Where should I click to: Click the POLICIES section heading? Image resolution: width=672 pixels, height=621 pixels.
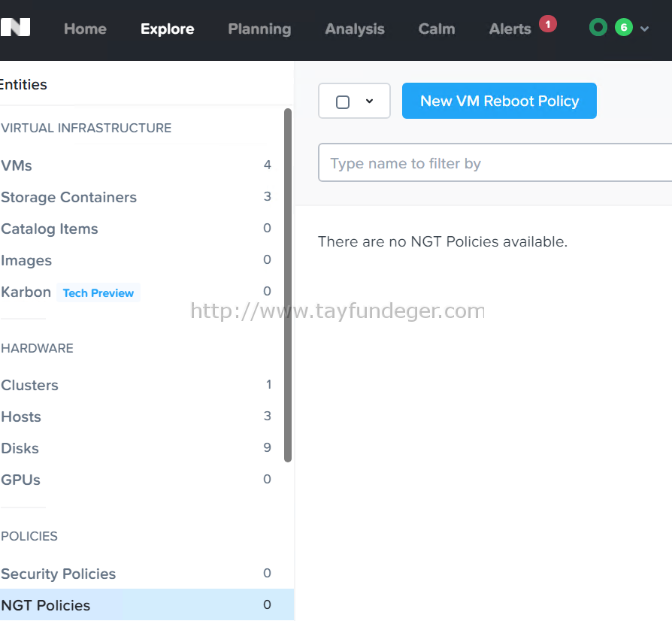point(29,536)
